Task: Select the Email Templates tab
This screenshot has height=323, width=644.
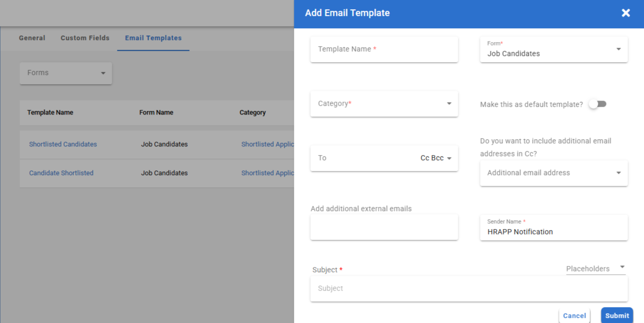Action: 153,38
